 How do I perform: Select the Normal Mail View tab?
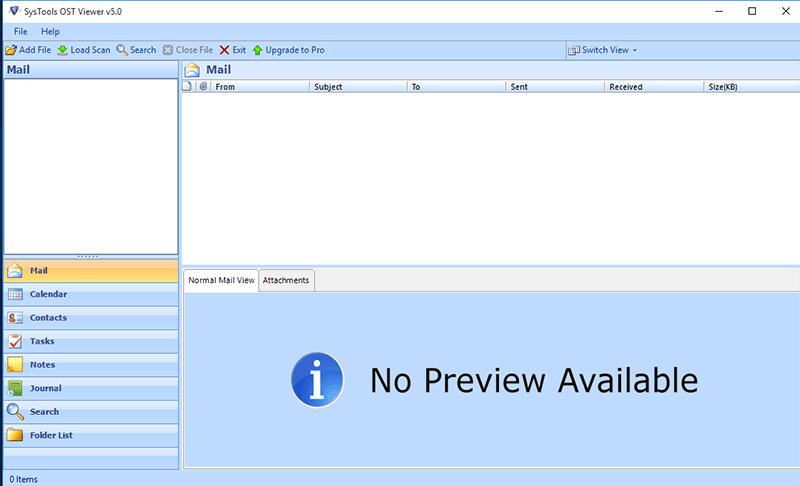[x=221, y=281]
